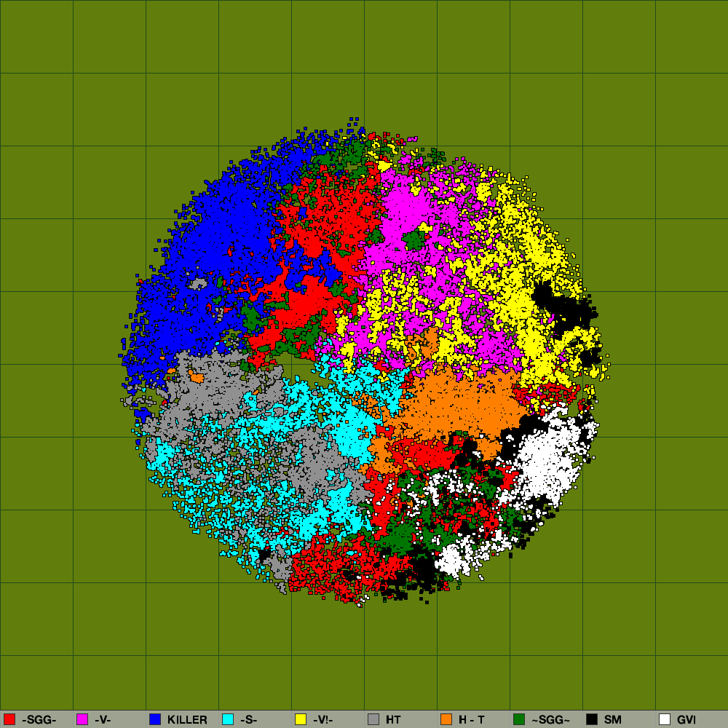Screen dimensions: 728x728
Task: Click the blue KILLER legend swatch
Action: click(x=155, y=719)
